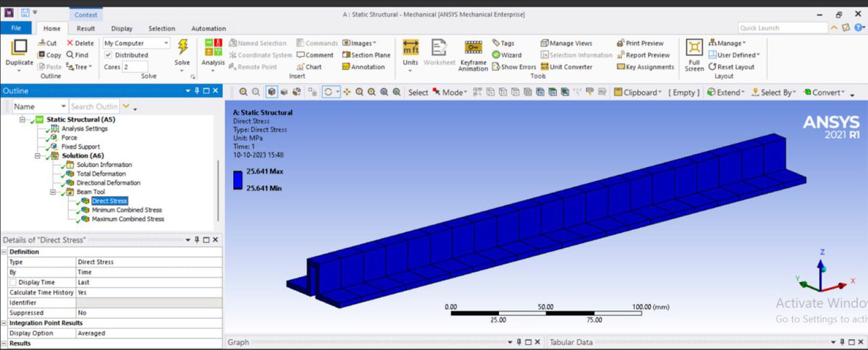The height and width of the screenshot is (350, 868).
Task: Open Report Preview
Action: coord(642,55)
